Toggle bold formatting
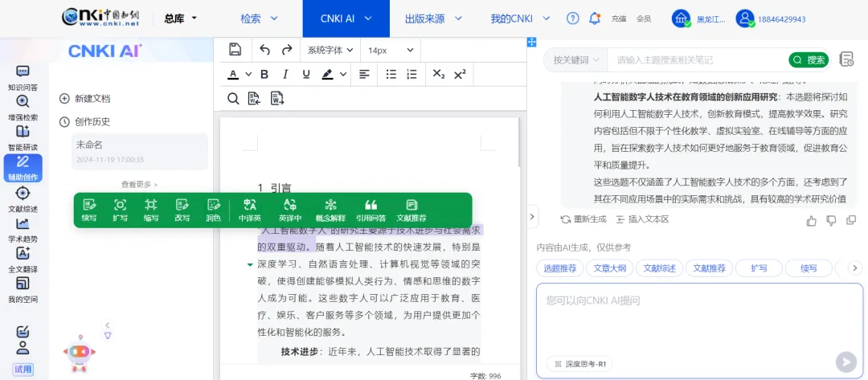Image resolution: width=868 pixels, height=380 pixels. (264, 74)
